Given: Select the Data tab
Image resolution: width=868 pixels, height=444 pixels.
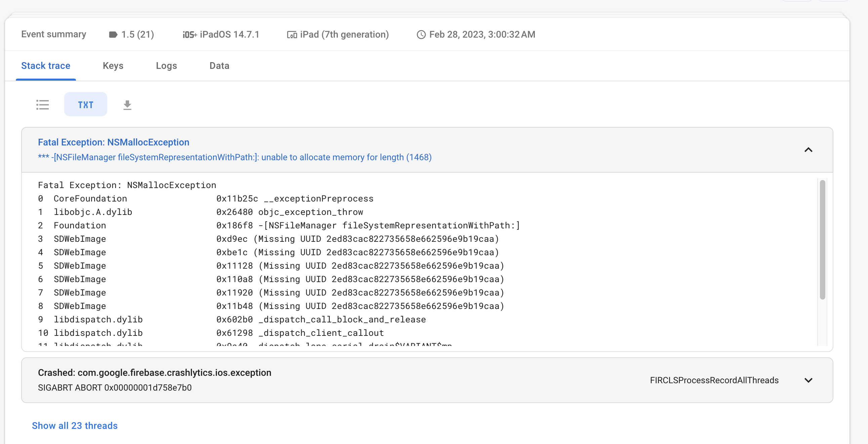Looking at the screenshot, I should pyautogui.click(x=219, y=65).
